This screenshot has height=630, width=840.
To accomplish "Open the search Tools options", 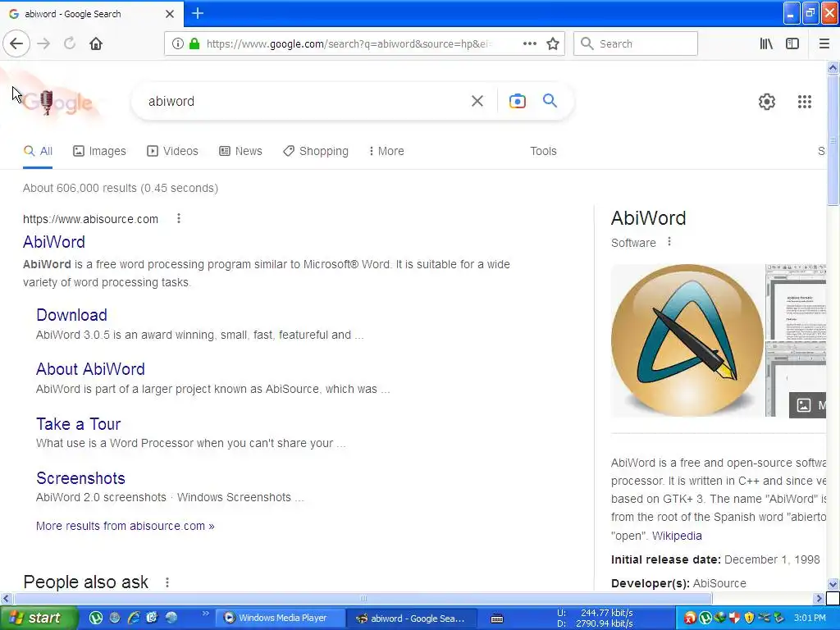I will tap(543, 151).
